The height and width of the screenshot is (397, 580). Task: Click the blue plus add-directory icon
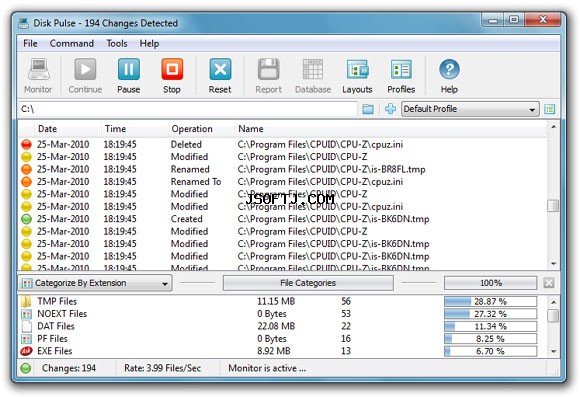tap(390, 109)
